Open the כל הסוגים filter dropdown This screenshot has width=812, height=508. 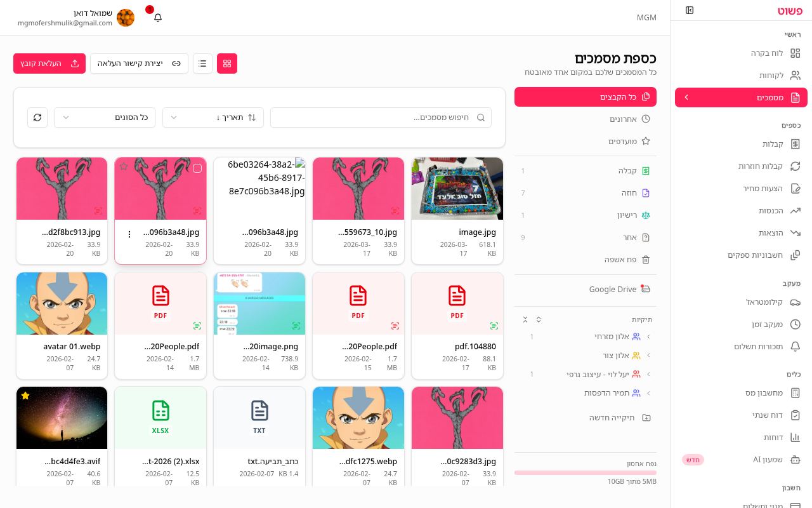click(x=105, y=117)
